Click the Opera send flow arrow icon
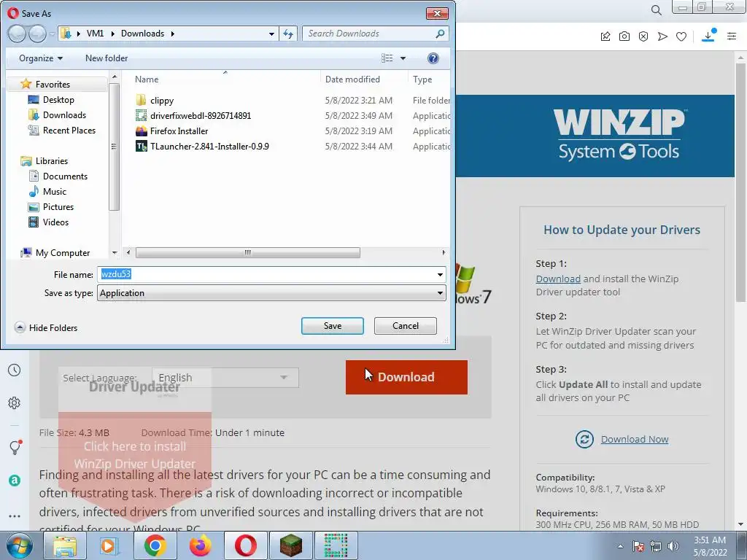The width and height of the screenshot is (747, 560). point(662,36)
